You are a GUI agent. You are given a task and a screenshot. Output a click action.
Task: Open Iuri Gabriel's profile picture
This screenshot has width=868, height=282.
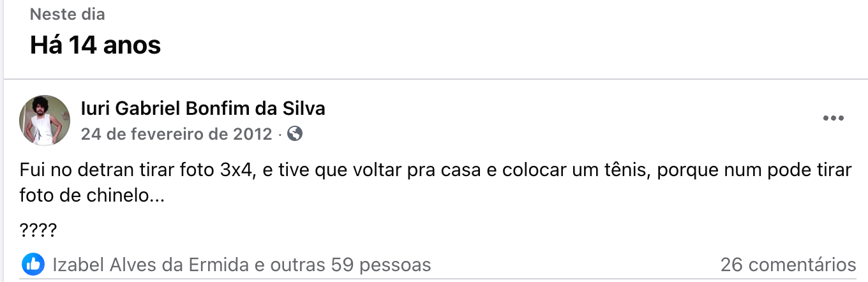click(x=45, y=121)
